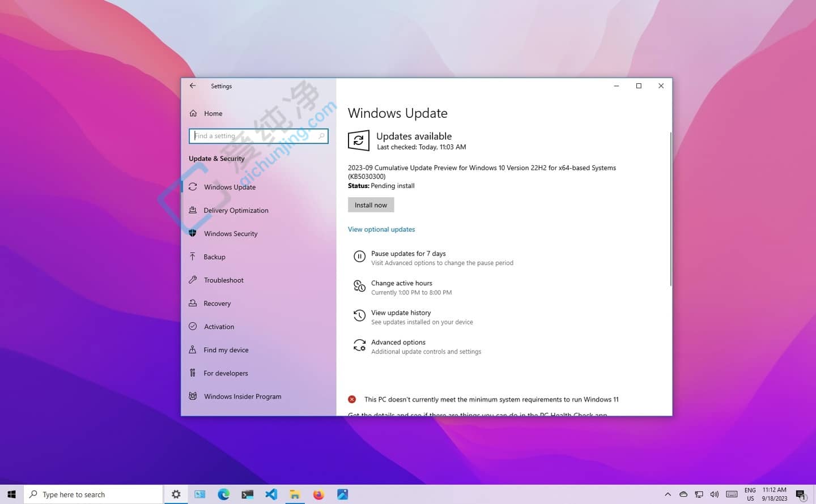The width and height of the screenshot is (816, 504).
Task: Click the red error icon for Windows 11 requirements
Action: click(x=352, y=399)
